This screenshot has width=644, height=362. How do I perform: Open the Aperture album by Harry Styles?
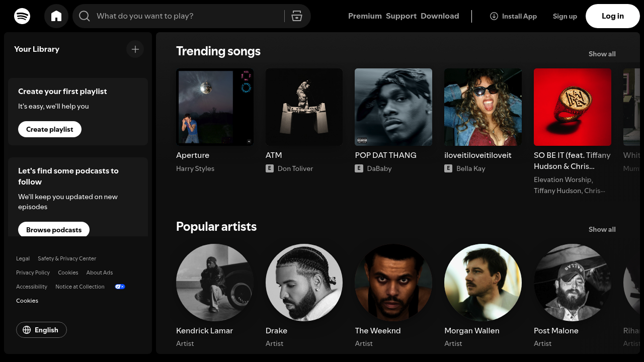215,107
